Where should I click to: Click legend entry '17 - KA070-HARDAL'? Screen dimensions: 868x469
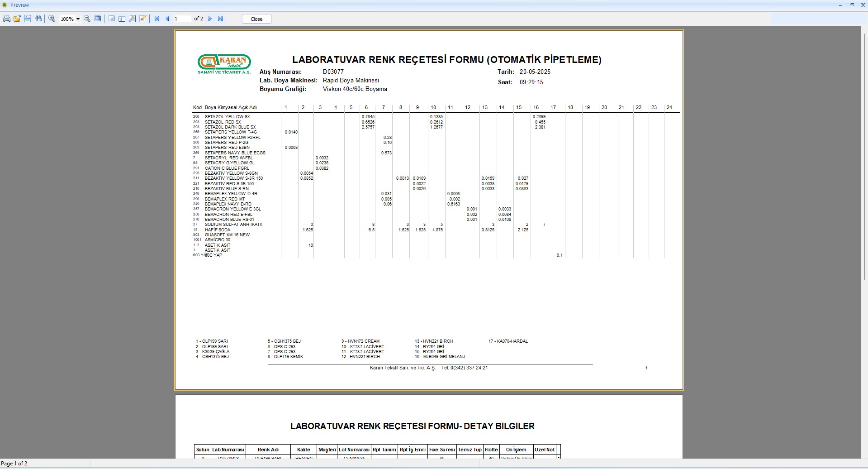coord(508,341)
